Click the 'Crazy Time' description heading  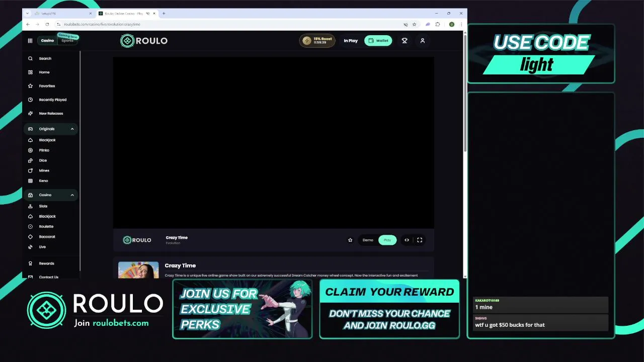[x=180, y=265]
